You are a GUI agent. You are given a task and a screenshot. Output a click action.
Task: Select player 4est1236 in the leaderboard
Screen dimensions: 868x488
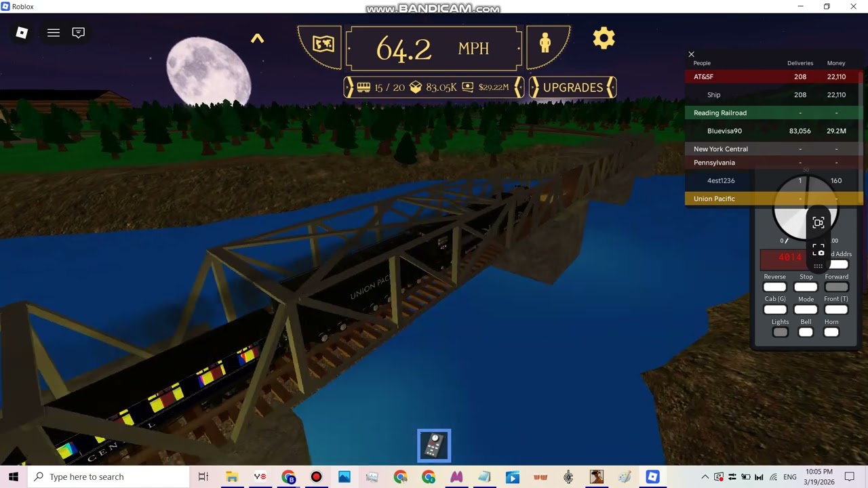tap(773, 180)
